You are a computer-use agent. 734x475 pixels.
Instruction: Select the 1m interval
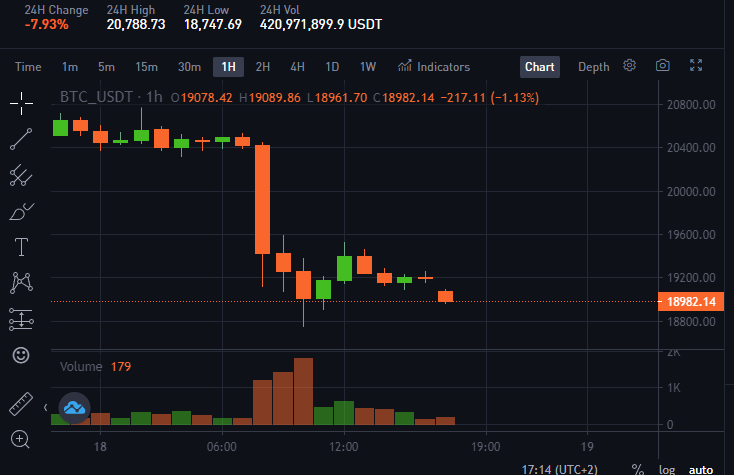click(x=70, y=67)
